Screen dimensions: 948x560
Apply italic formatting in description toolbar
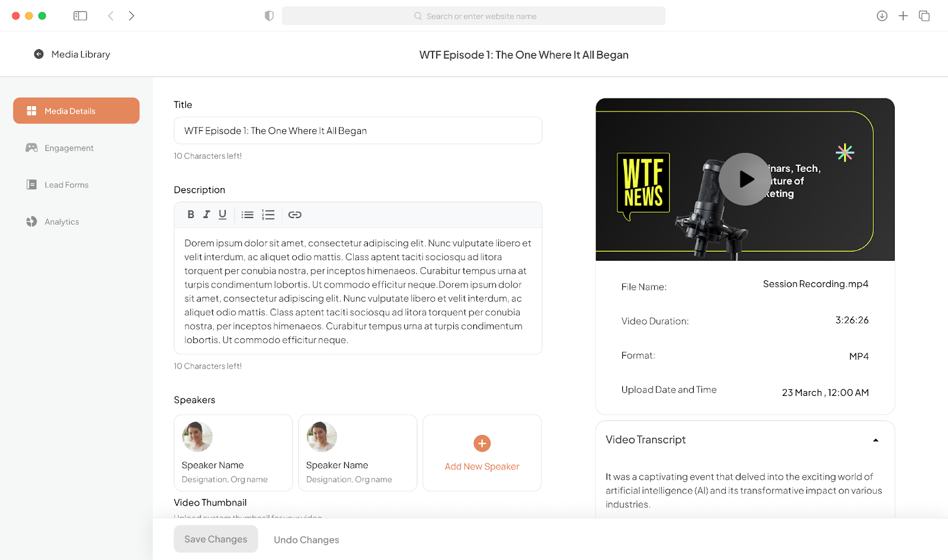(206, 215)
